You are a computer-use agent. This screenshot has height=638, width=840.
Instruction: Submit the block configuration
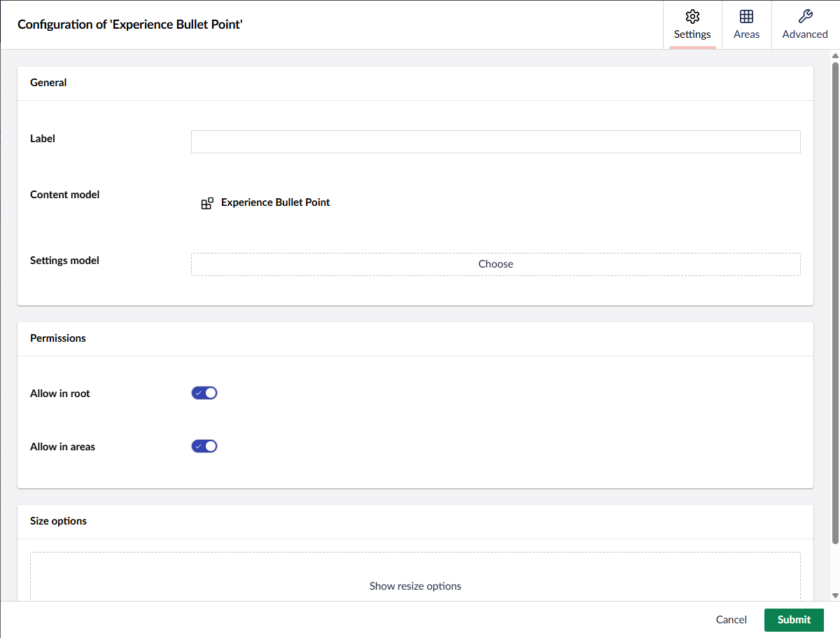click(x=794, y=620)
